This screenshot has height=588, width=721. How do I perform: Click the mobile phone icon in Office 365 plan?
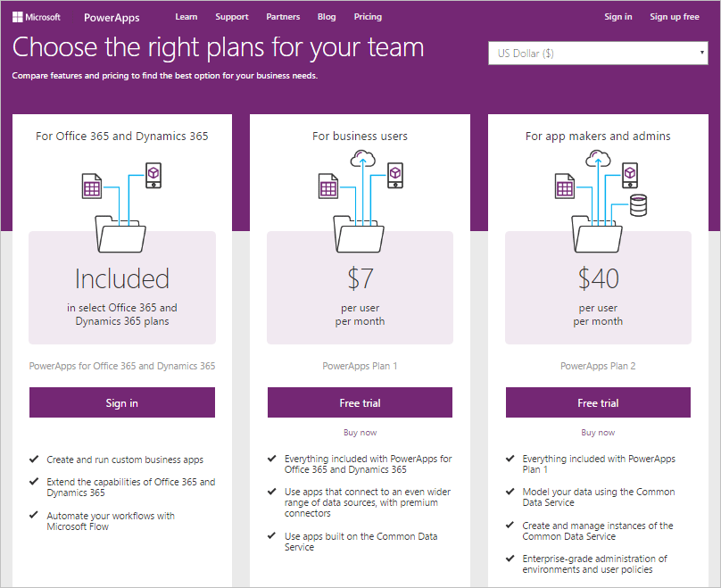153,175
